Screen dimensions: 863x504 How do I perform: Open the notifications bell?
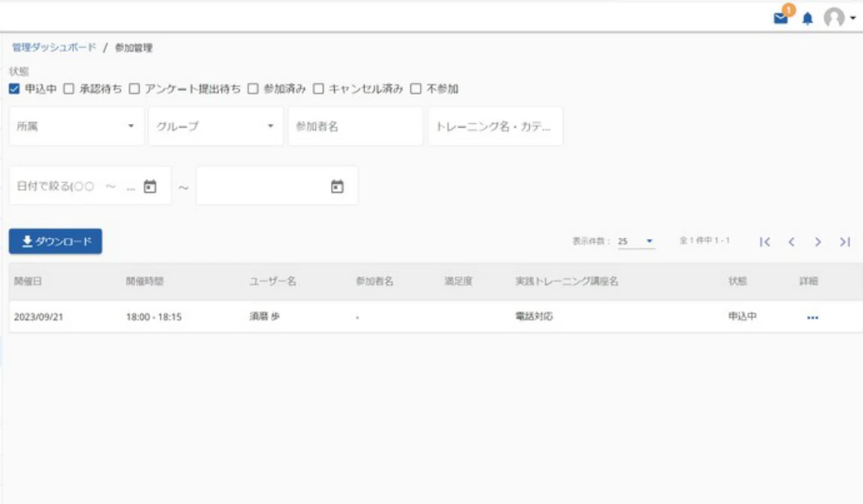click(x=808, y=19)
